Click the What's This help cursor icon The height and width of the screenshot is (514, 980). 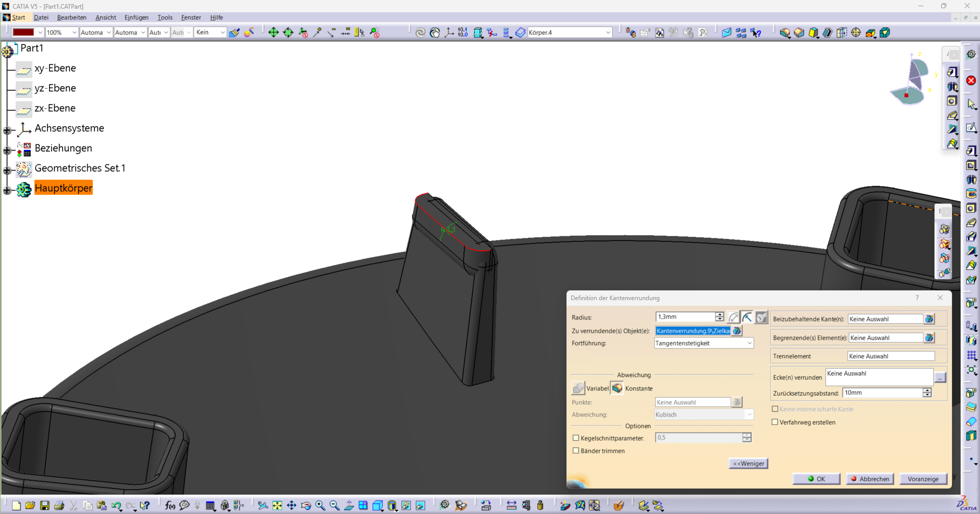(145, 505)
